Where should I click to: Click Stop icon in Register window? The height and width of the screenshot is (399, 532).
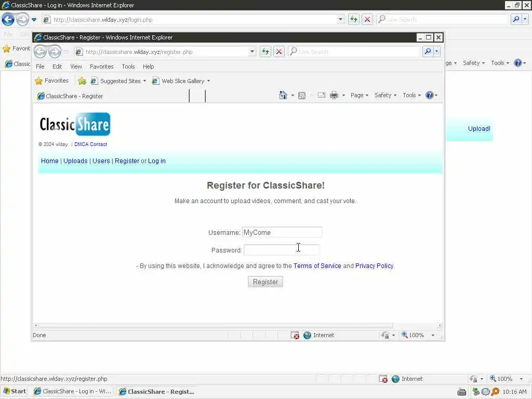(279, 51)
